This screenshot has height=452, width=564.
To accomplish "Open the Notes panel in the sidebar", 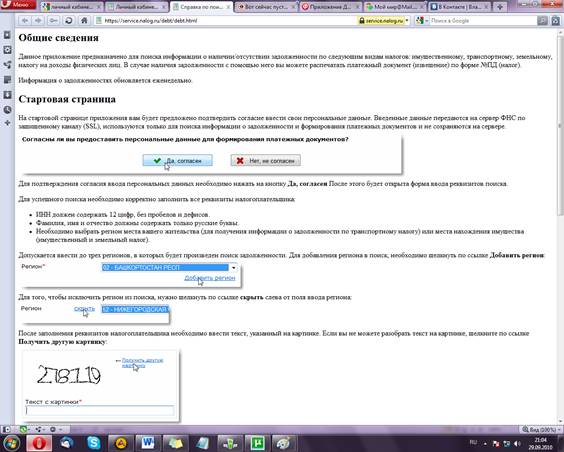I will pyautogui.click(x=7, y=79).
